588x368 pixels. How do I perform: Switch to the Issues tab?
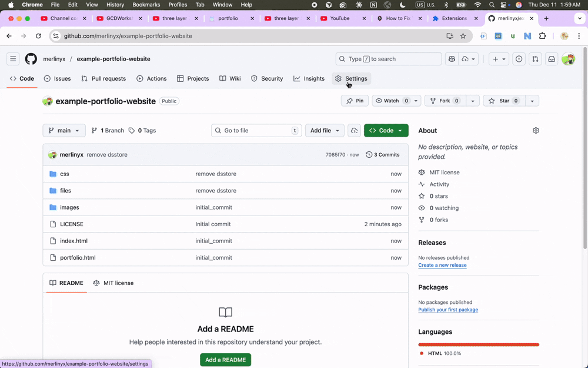[x=58, y=78]
